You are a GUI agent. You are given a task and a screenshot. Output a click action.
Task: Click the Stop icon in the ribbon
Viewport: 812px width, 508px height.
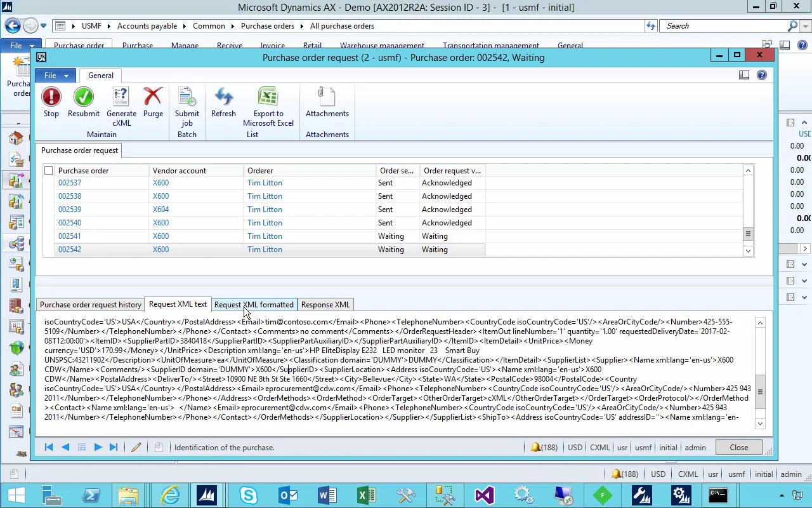click(51, 97)
